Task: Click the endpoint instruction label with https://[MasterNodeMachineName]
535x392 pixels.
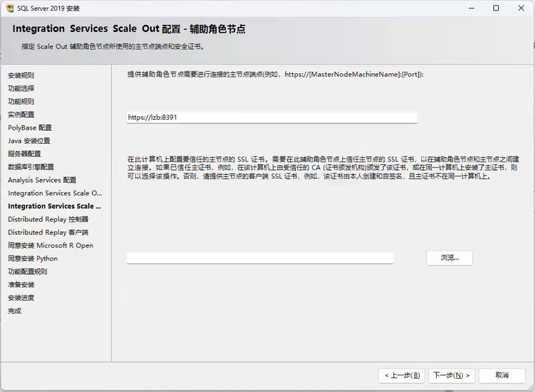Action: tap(275, 74)
